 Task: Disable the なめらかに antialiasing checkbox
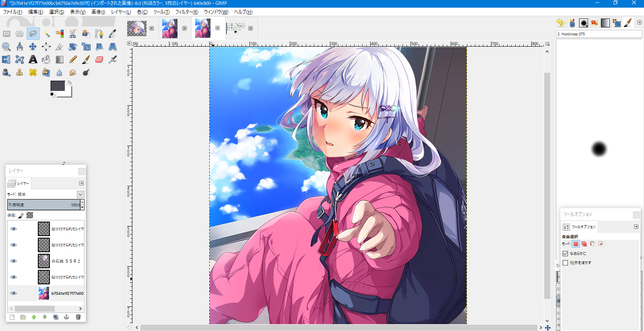566,253
